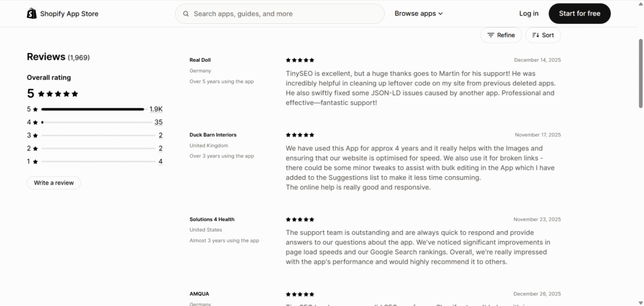
Task: Click Solutions 4 Health review stars
Action: [300, 220]
